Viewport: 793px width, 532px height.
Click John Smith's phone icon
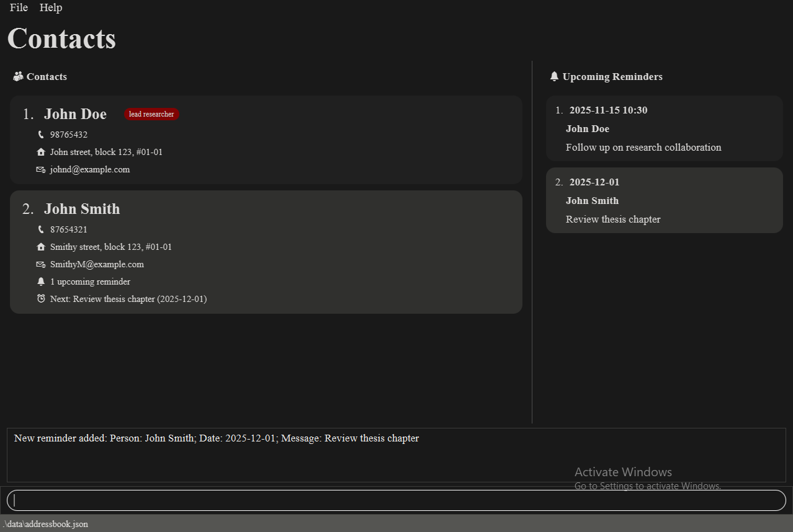click(x=41, y=229)
